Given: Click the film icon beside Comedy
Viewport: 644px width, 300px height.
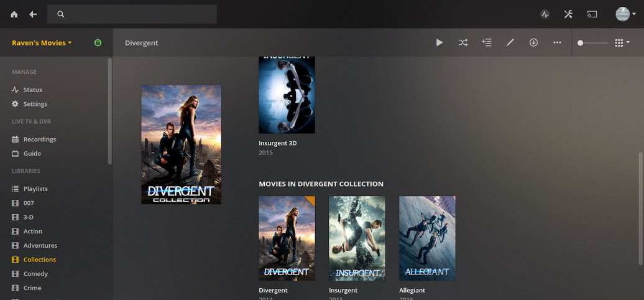Looking at the screenshot, I should pos(15,274).
